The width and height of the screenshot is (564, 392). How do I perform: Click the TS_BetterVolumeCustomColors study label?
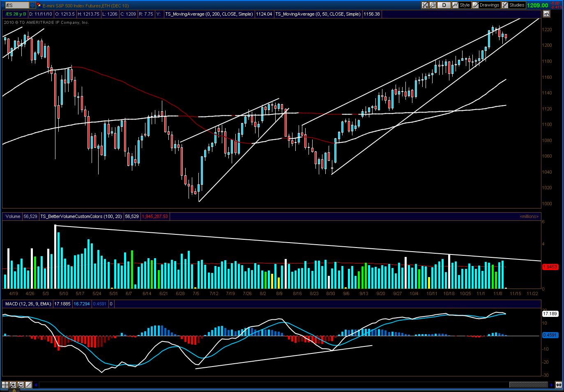[x=81, y=216]
